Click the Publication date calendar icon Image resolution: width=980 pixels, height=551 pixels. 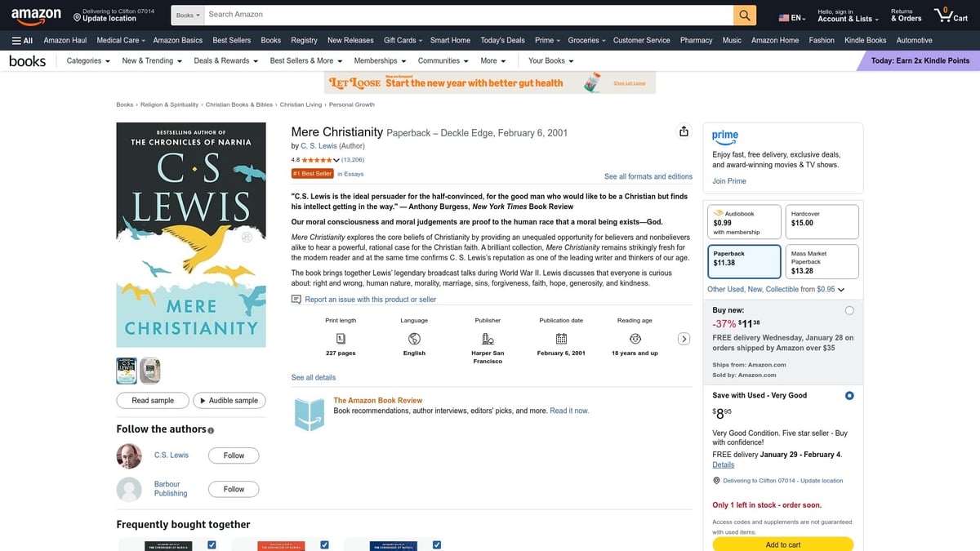[561, 337]
